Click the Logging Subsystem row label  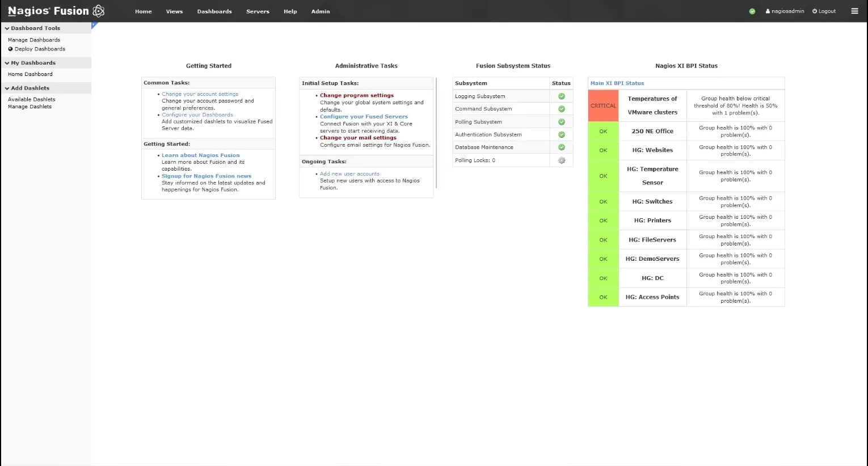click(480, 96)
